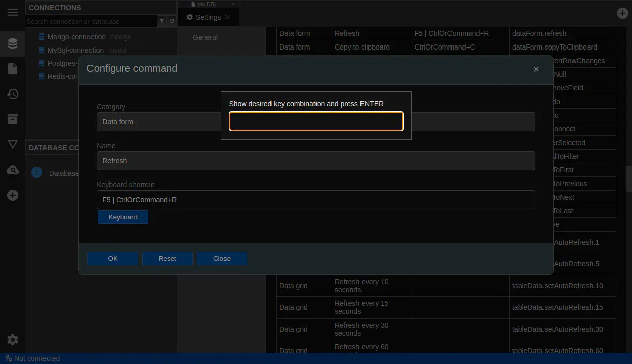This screenshot has height=364, width=632.
Task: Open the saved files sidebar icon
Action: tap(13, 69)
